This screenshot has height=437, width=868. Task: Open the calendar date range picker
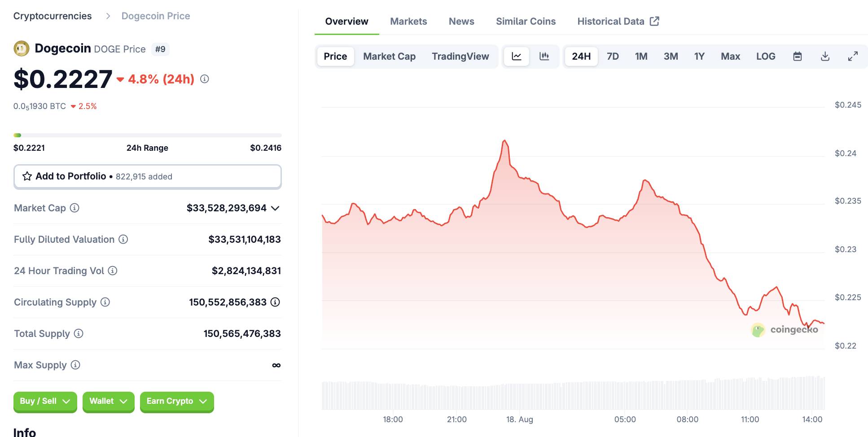tap(798, 57)
